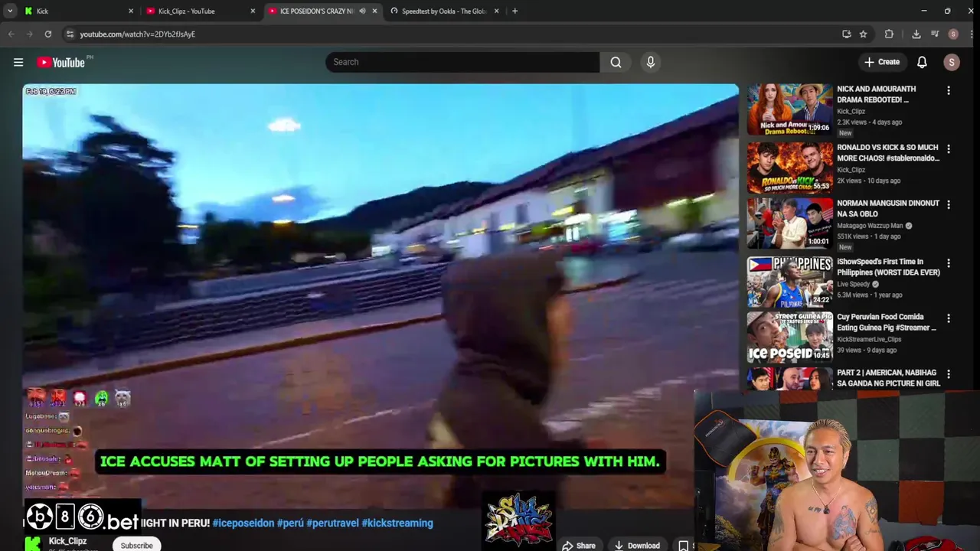Switch to Kick_Clipz - YouTube tab
The height and width of the screenshot is (551, 980).
click(199, 11)
